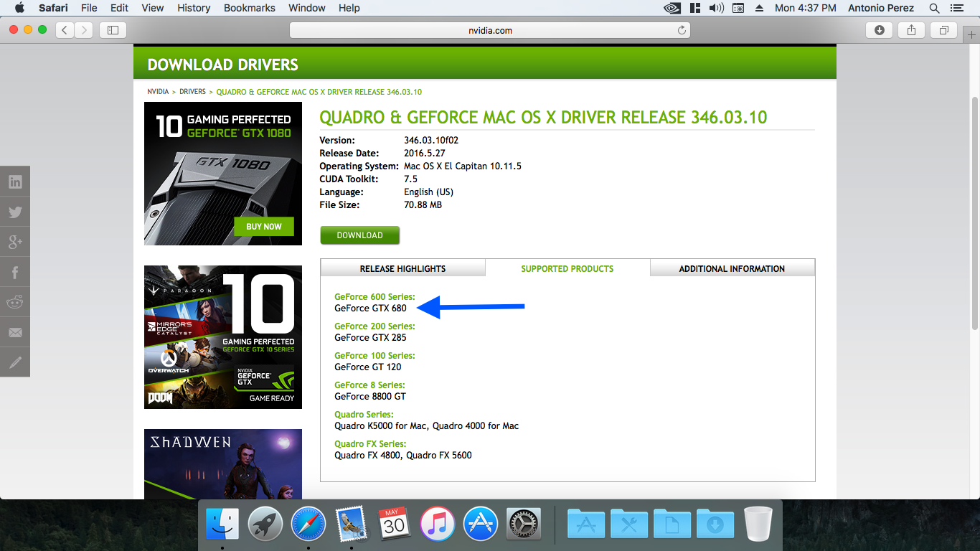Open the Help menu

(349, 8)
